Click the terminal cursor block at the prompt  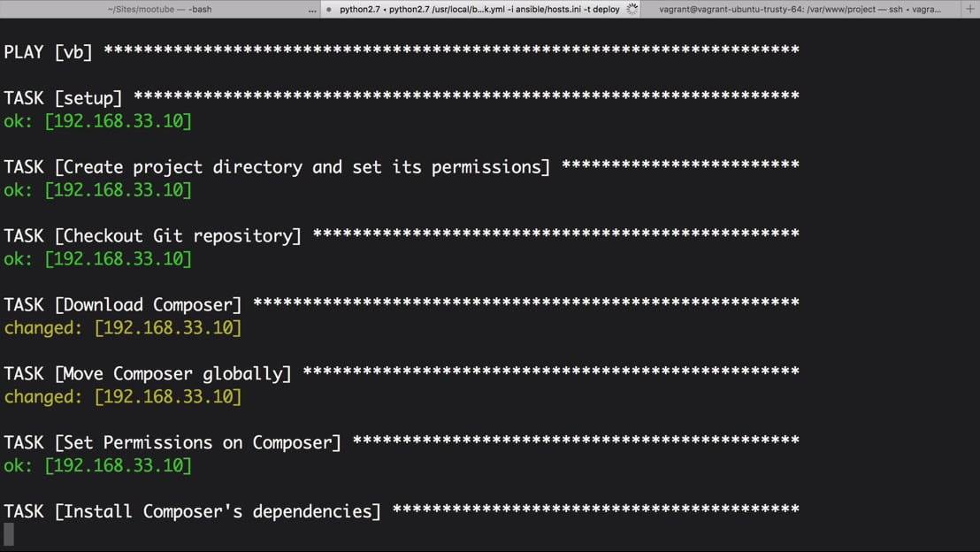coord(9,533)
